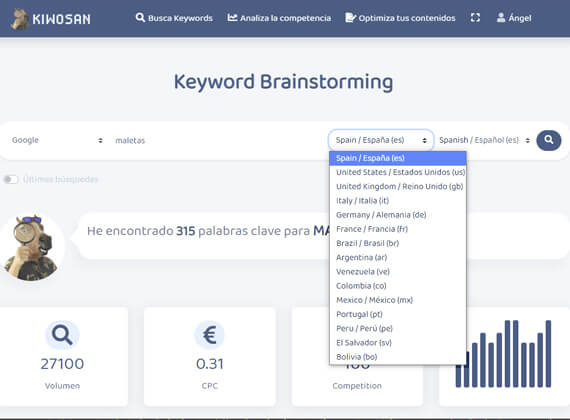Toggle fullscreen mode icon

pyautogui.click(x=475, y=17)
